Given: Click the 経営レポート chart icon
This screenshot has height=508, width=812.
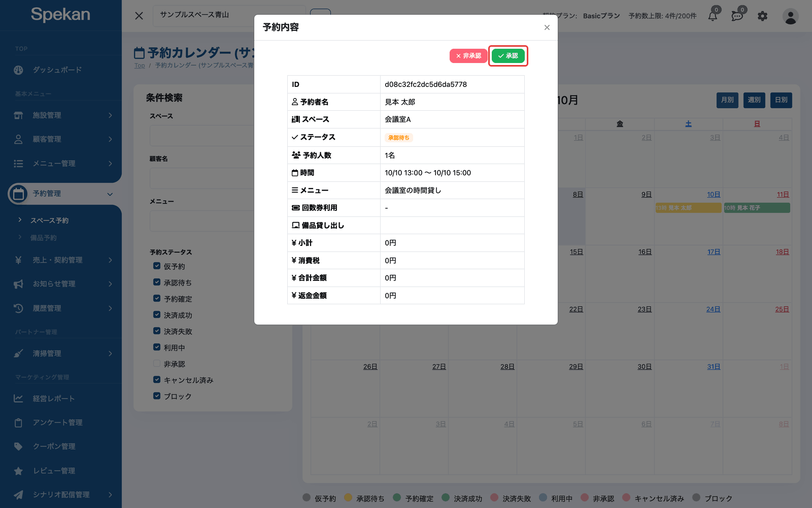Looking at the screenshot, I should tap(18, 399).
